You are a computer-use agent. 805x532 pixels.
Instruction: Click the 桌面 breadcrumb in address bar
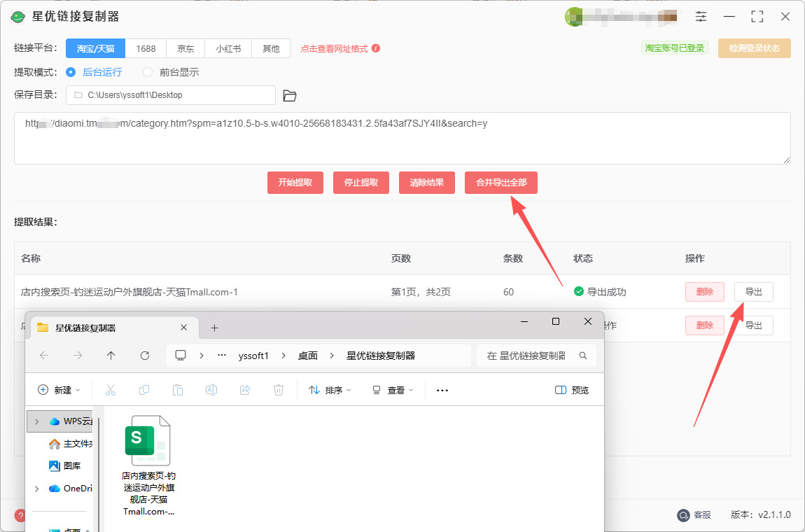(x=308, y=356)
